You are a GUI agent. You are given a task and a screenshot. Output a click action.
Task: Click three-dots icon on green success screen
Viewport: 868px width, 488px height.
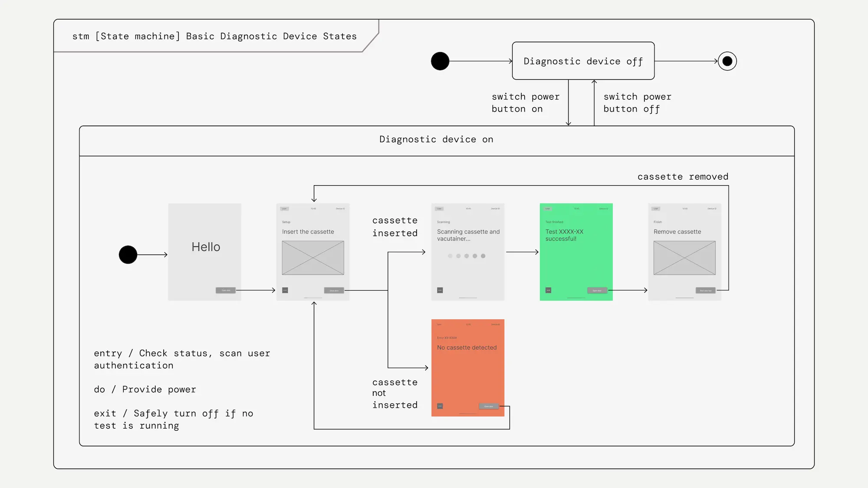click(548, 290)
